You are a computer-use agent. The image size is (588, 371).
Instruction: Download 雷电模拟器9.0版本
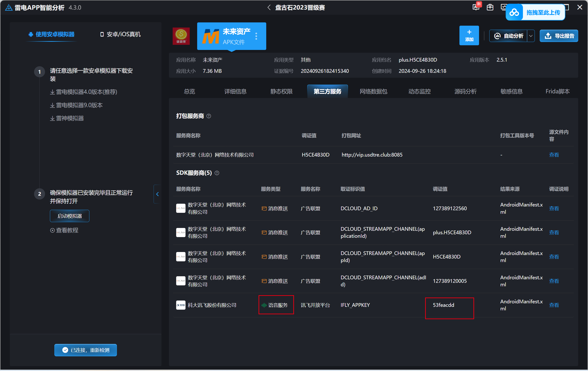(x=76, y=105)
